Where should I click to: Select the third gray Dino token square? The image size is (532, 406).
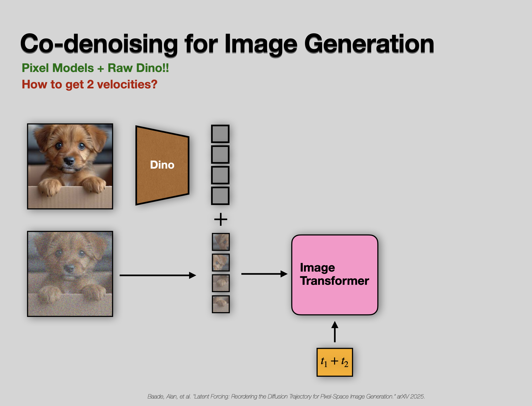tap(220, 175)
